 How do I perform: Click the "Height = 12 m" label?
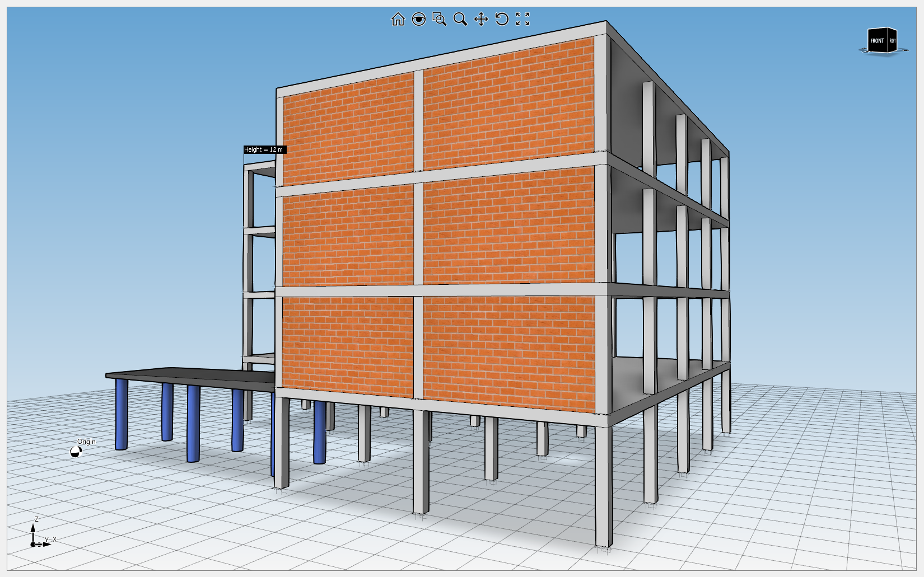[264, 149]
